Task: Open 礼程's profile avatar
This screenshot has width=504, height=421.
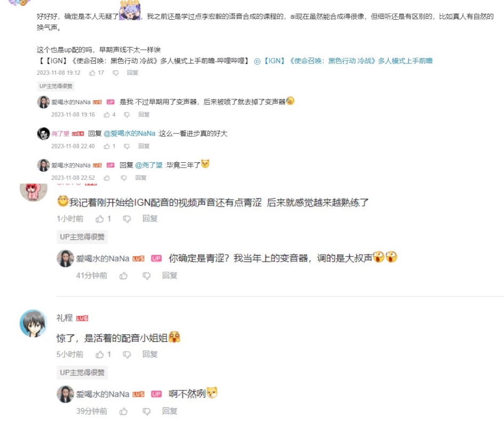Action: pos(34,323)
